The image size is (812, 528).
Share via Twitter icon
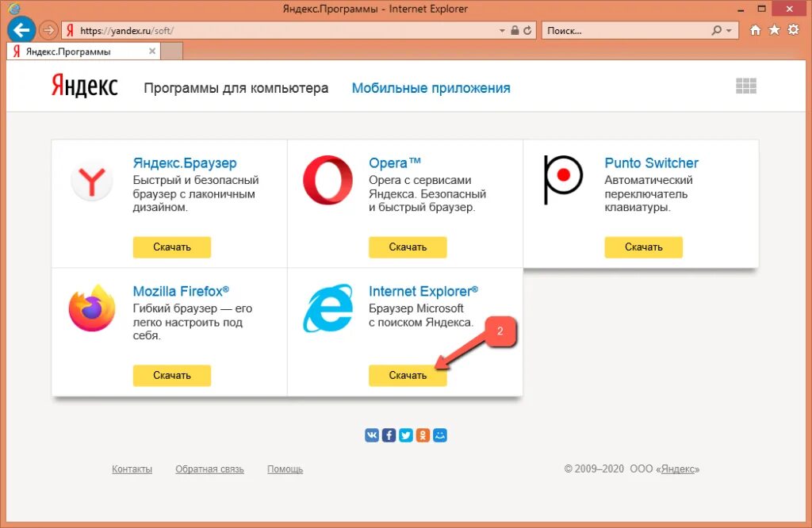pyautogui.click(x=406, y=435)
